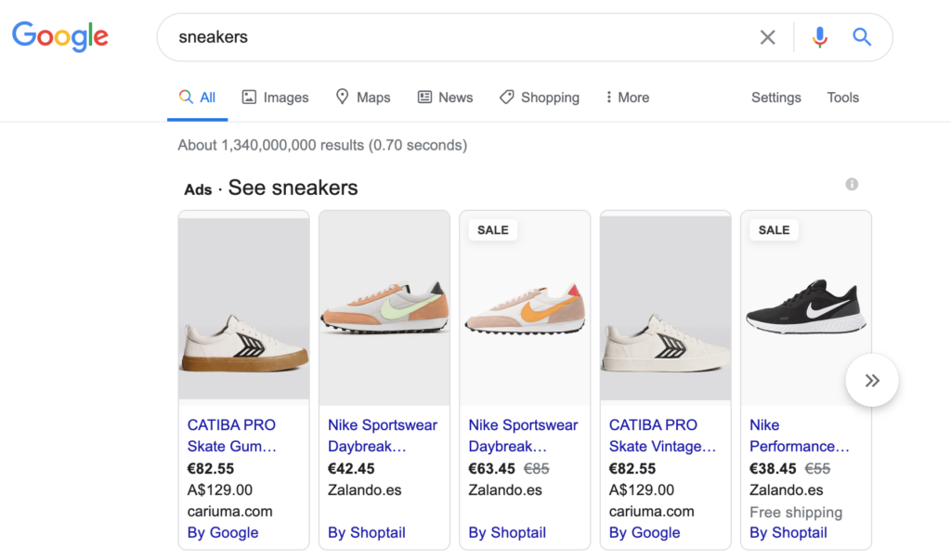Screen dimensions: 951x560
Task: Go to the News tab
Action: pyautogui.click(x=445, y=98)
